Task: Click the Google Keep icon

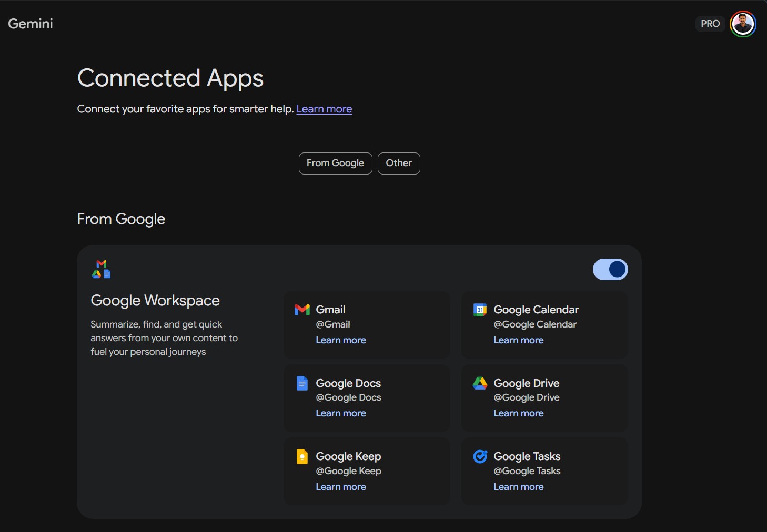Action: coord(301,456)
